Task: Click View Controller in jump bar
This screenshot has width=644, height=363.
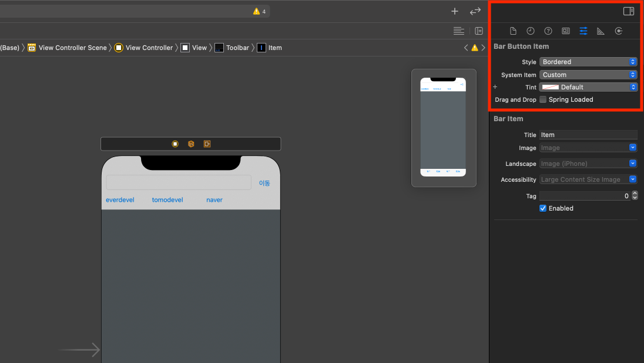Action: pos(149,48)
